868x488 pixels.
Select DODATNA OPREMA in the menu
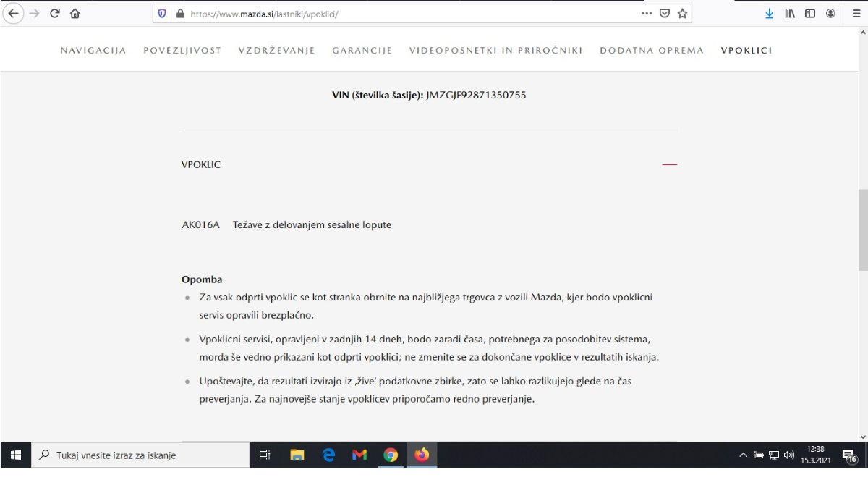click(x=652, y=51)
